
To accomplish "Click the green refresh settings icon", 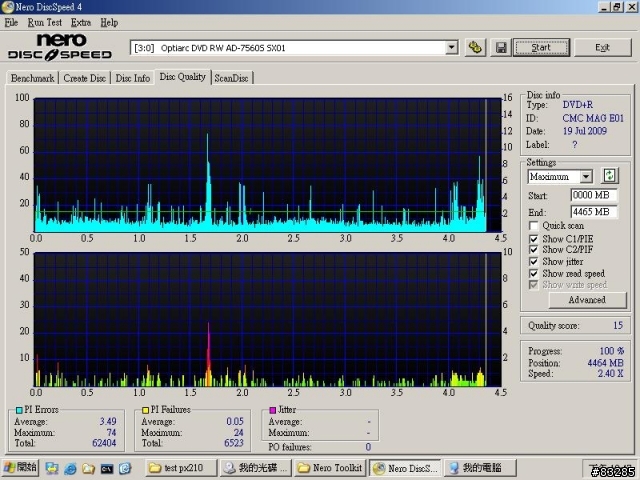I will click(x=609, y=176).
